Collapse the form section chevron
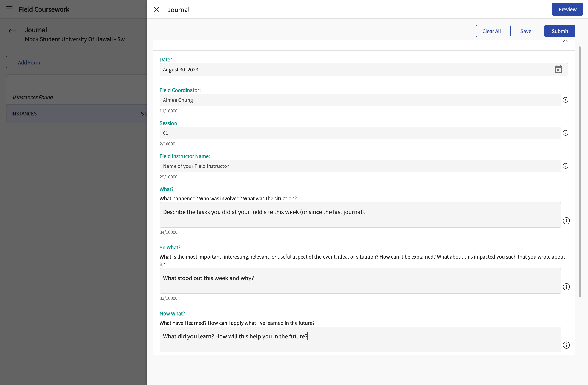The image size is (588, 385). (565, 41)
